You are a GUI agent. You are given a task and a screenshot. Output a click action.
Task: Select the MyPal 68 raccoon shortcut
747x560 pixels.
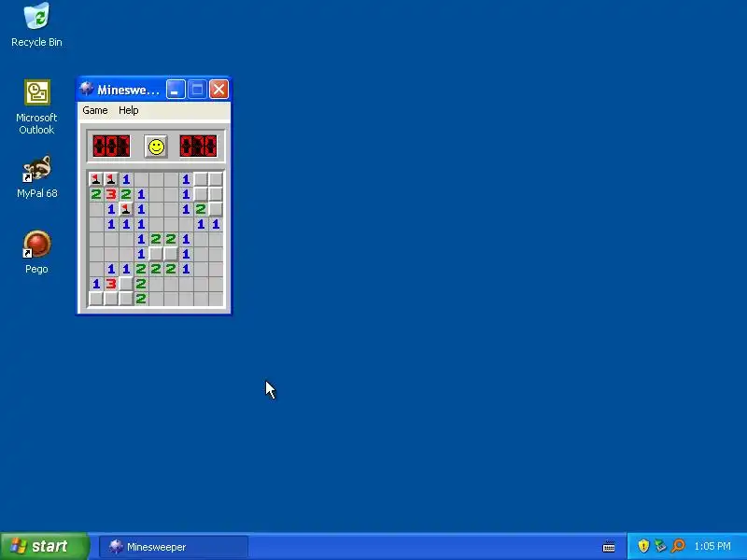click(x=36, y=176)
